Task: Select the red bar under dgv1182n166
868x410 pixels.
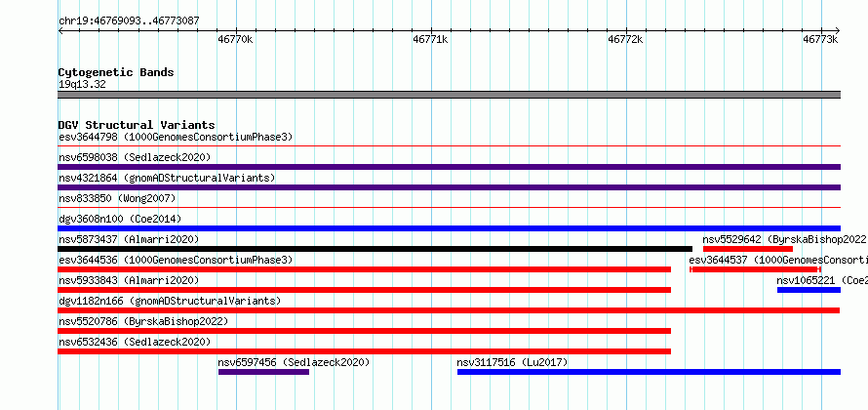Action: click(449, 310)
